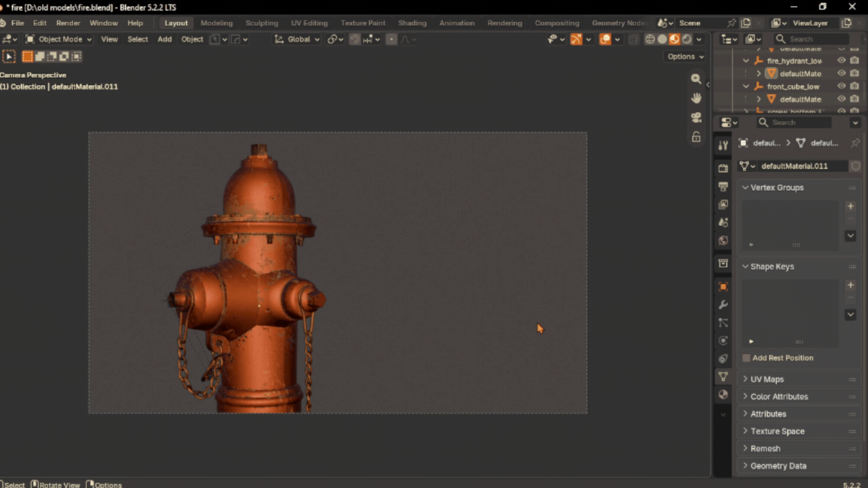This screenshot has height=488, width=868.
Task: Switch to the UV Editing workspace tab
Action: click(x=310, y=23)
